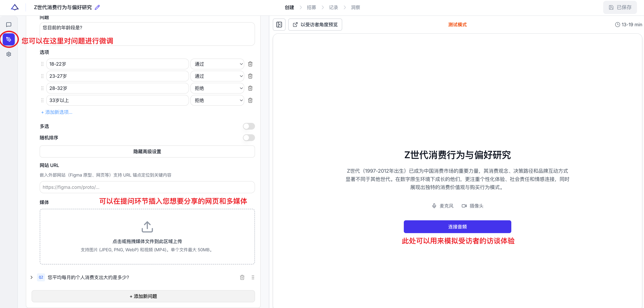Delete the 18-22岁 option with trash icon

point(250,64)
